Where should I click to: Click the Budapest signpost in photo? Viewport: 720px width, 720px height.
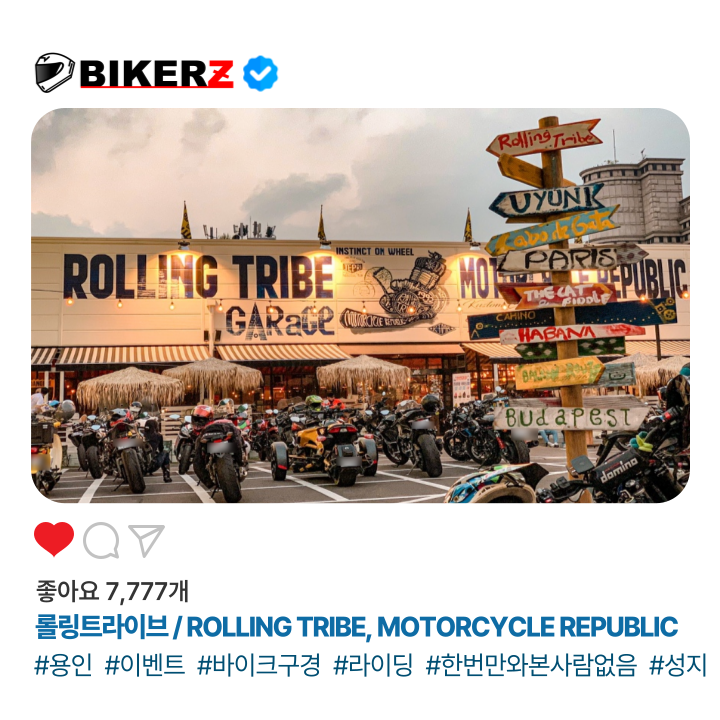pos(568,417)
